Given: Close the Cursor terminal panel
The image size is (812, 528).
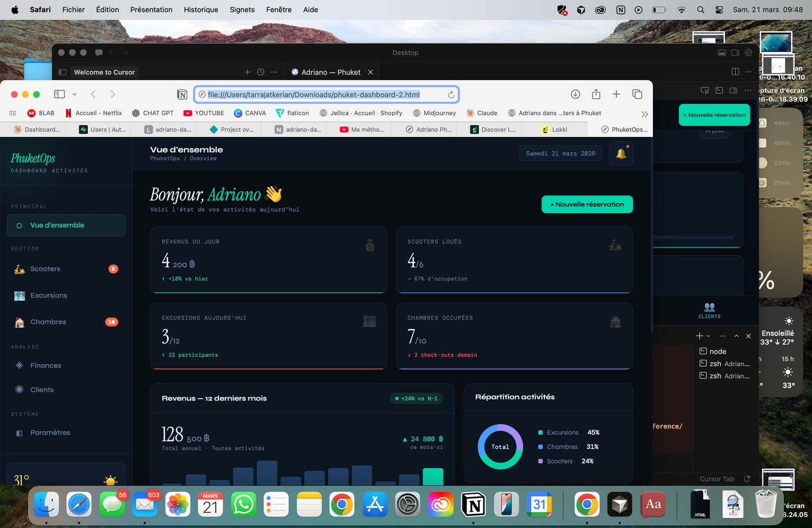Looking at the screenshot, I should coord(749,336).
